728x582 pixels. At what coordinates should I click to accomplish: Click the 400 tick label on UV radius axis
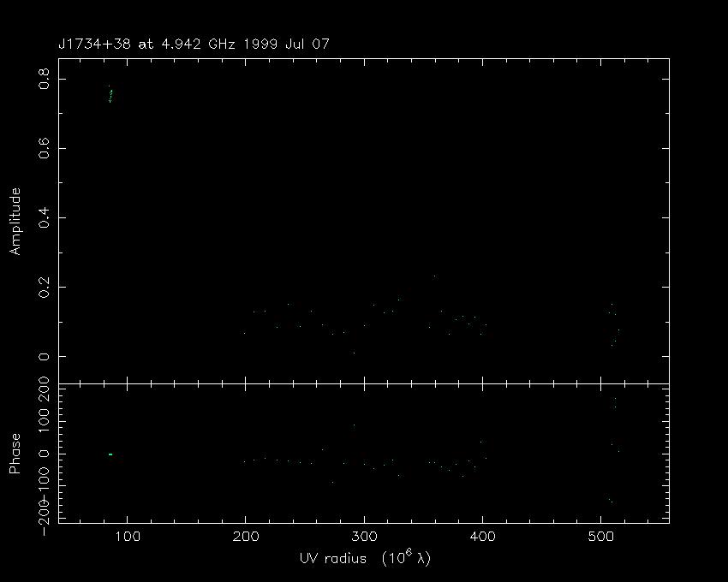(483, 537)
